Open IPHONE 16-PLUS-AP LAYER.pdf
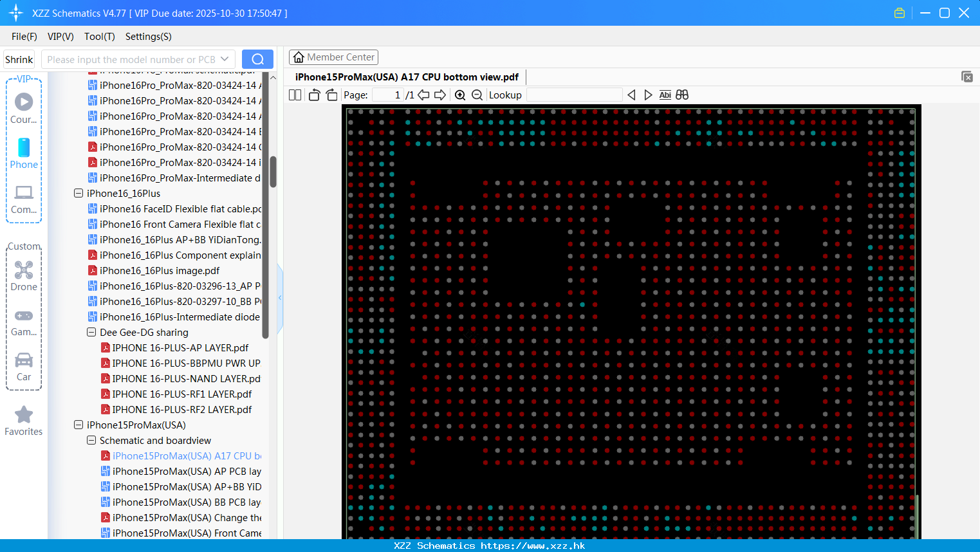Screen dimensions: 980x552 175,347
